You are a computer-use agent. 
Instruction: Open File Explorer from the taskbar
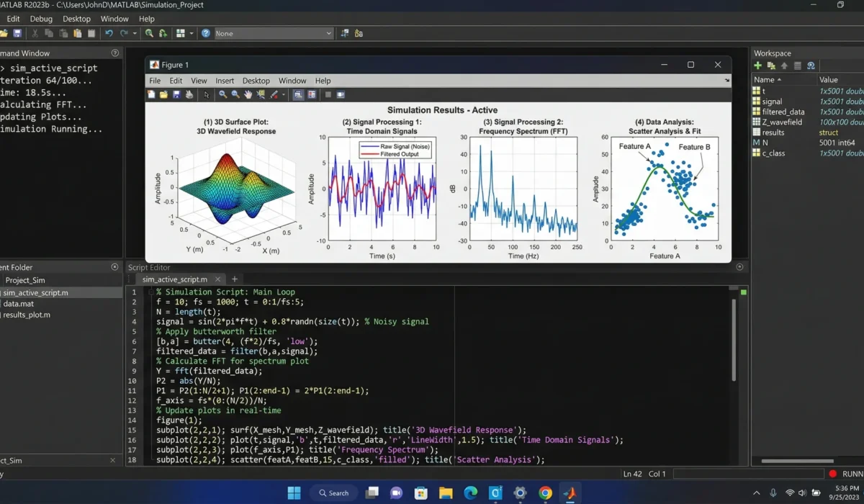[x=446, y=493]
